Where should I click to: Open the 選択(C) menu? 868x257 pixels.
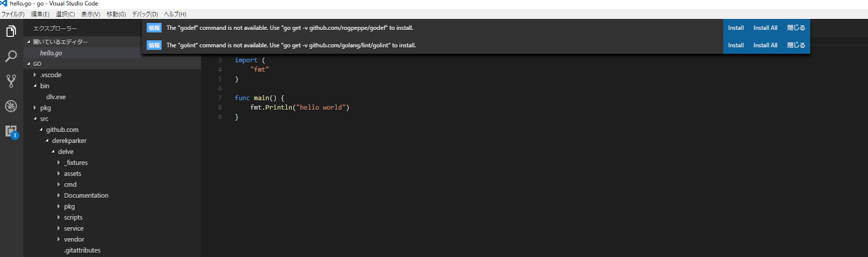pyautogui.click(x=65, y=14)
